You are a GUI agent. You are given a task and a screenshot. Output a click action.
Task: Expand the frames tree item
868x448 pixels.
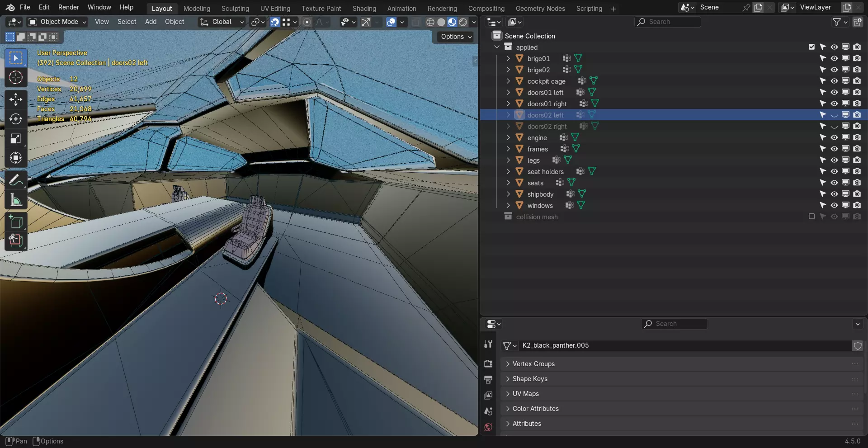(508, 149)
